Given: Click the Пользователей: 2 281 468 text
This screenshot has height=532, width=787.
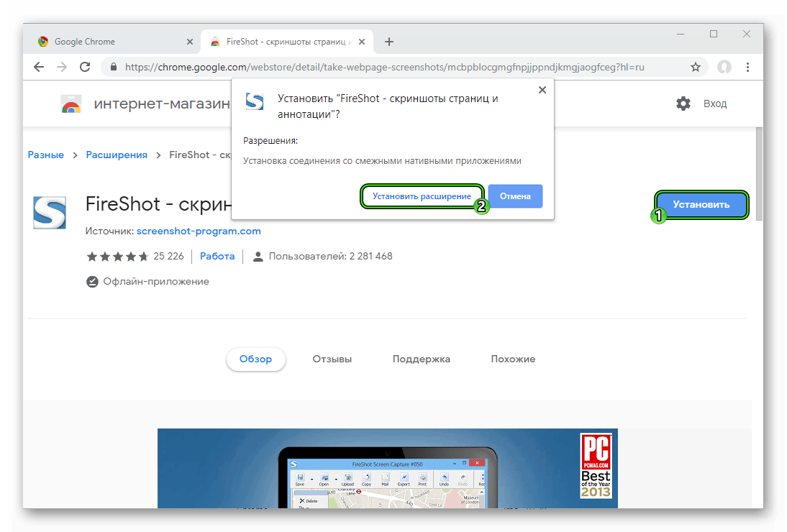Looking at the screenshot, I should coord(330,256).
